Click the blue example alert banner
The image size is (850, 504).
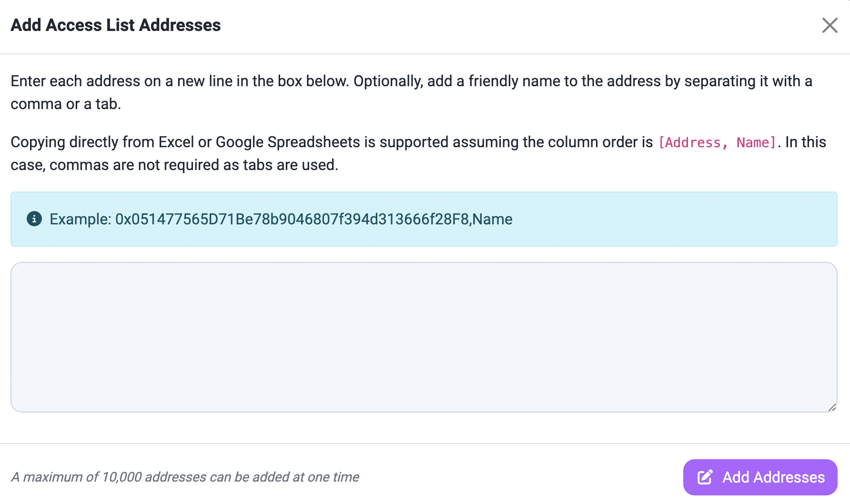click(424, 219)
